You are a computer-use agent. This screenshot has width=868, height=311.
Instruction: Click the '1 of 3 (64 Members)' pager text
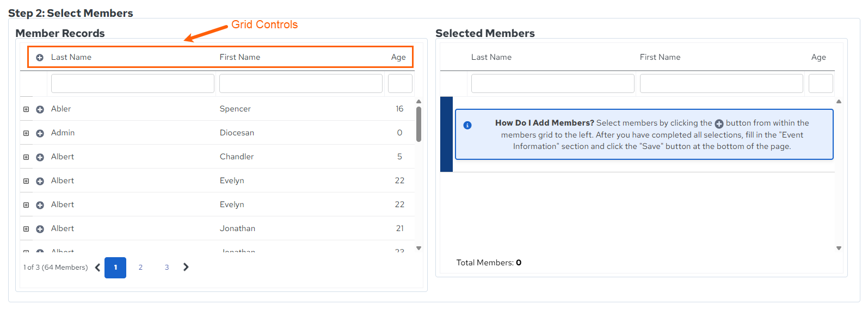[x=56, y=268]
